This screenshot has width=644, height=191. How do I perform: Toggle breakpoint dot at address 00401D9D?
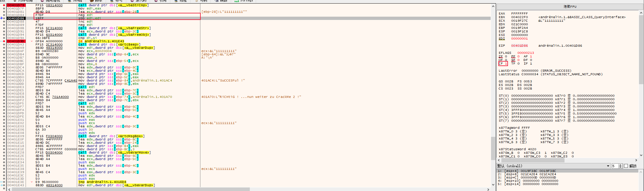(x=4, y=41)
